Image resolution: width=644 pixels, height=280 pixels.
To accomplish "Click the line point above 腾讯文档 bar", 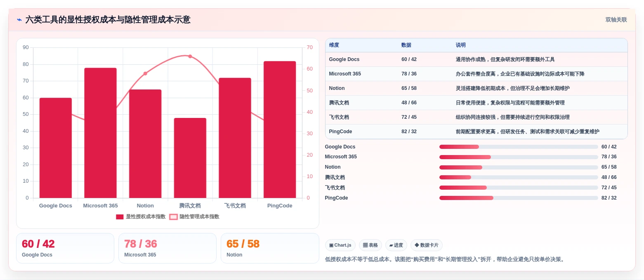I will pyautogui.click(x=190, y=56).
